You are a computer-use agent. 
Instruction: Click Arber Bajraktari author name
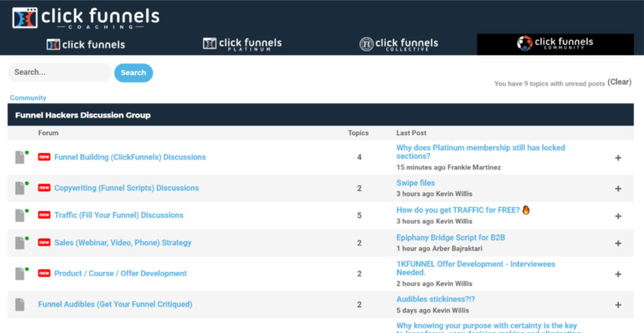click(457, 249)
